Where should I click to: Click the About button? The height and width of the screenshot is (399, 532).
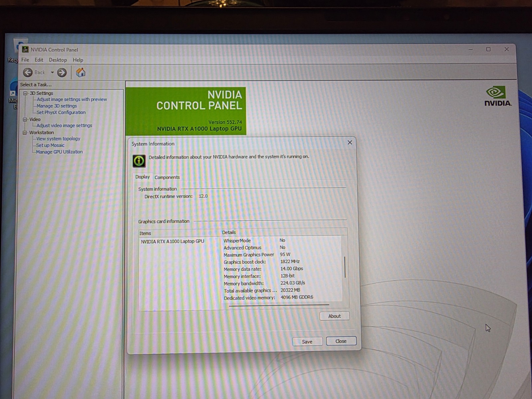tap(334, 316)
